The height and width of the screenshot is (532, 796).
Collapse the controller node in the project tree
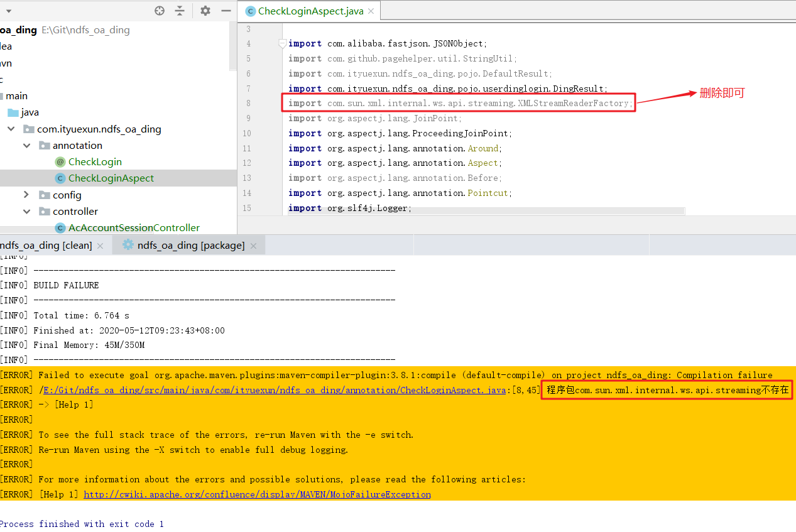pyautogui.click(x=26, y=211)
